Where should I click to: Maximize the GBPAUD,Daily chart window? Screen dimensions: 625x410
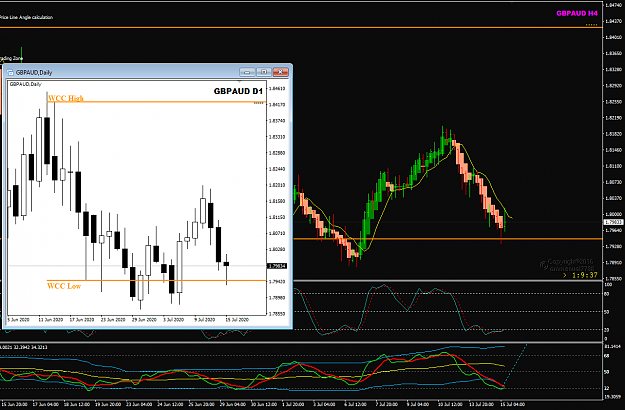[264, 72]
